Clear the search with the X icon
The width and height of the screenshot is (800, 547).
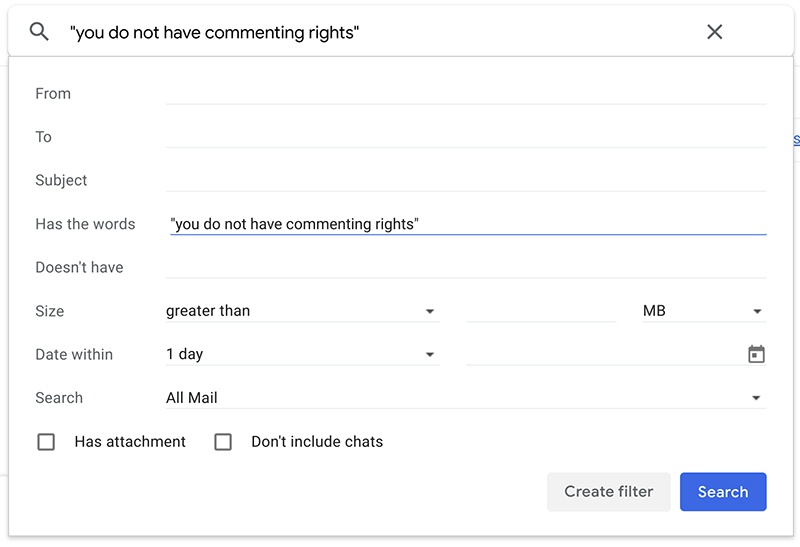click(x=714, y=32)
